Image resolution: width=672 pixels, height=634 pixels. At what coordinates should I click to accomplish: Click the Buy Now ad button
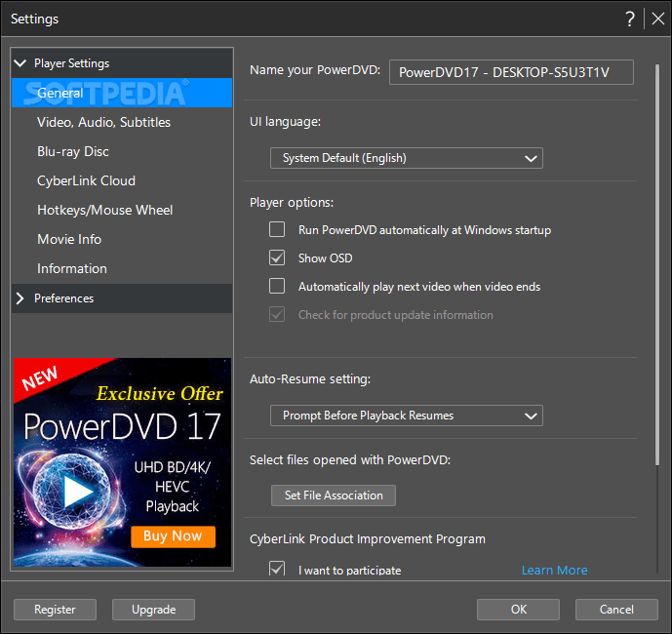click(173, 536)
